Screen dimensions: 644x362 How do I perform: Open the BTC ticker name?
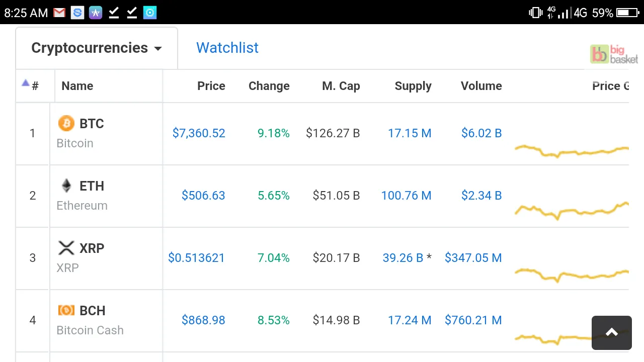coord(92,124)
